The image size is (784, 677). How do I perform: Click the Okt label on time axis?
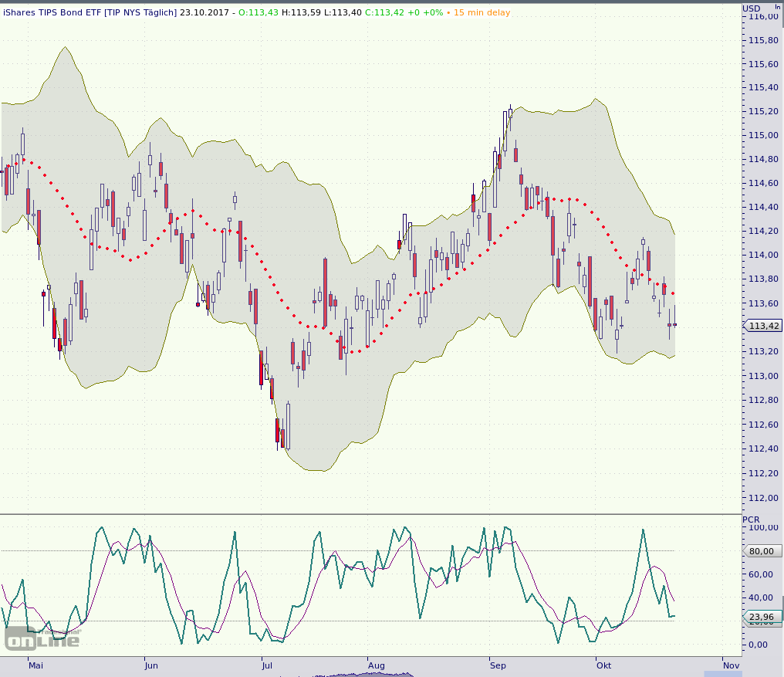click(x=604, y=665)
